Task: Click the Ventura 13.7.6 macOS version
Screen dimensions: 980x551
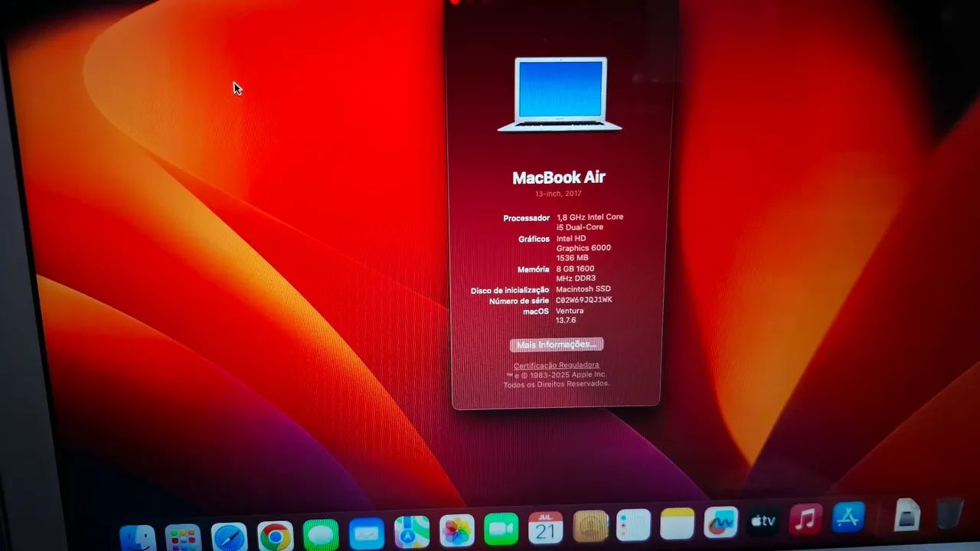Action: pyautogui.click(x=570, y=315)
